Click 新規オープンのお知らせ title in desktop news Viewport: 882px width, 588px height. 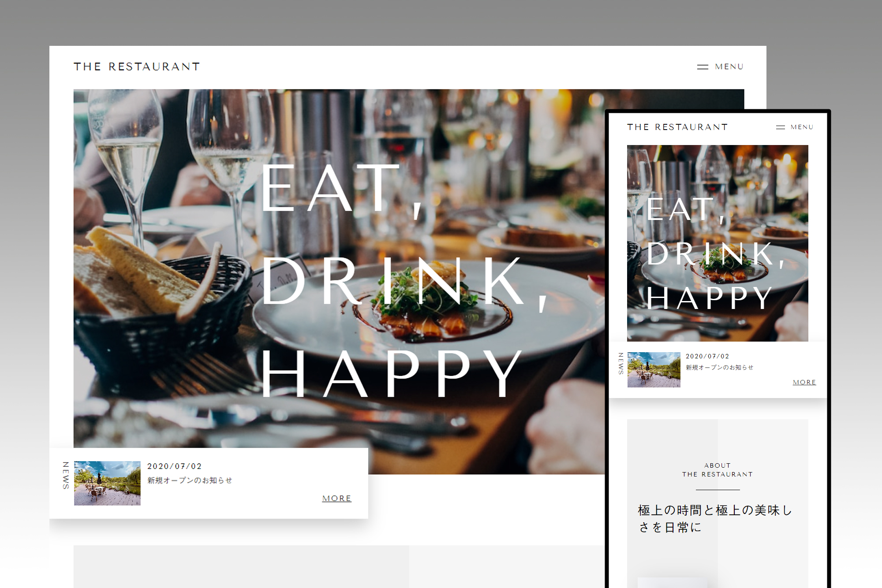tap(190, 480)
